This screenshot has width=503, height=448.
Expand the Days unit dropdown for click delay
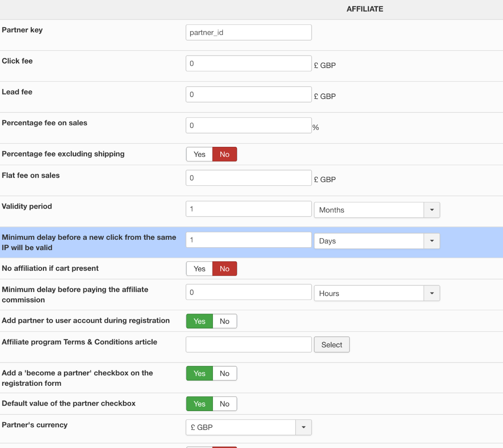376,241
